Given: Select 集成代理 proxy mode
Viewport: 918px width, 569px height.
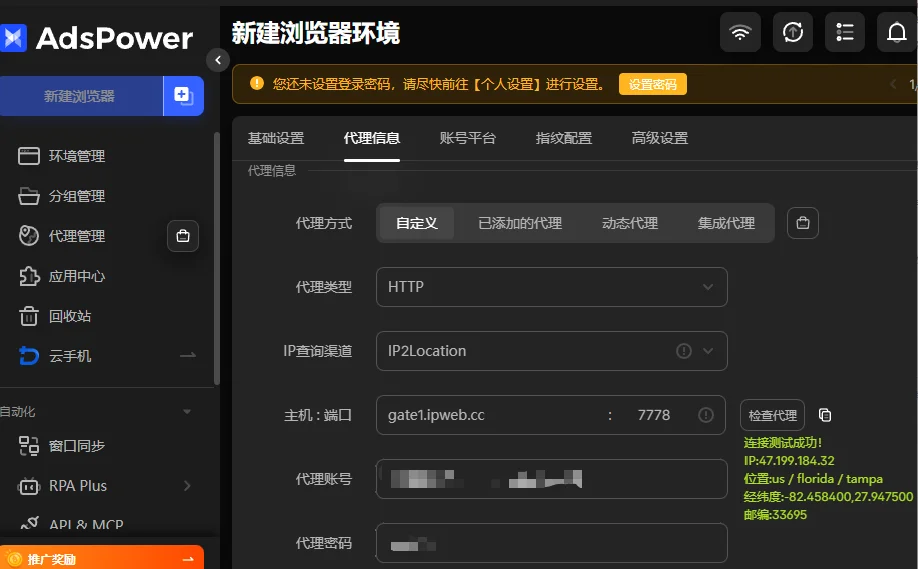Looking at the screenshot, I should [x=727, y=223].
